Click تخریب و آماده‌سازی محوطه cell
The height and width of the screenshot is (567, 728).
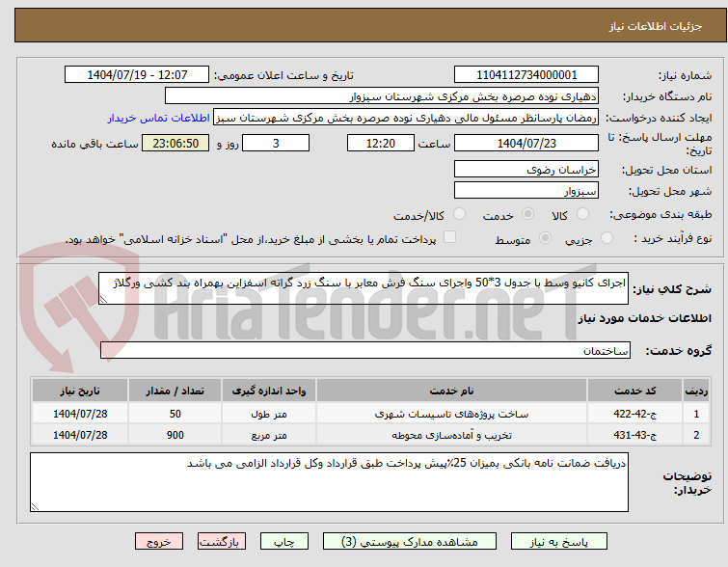[x=452, y=435]
